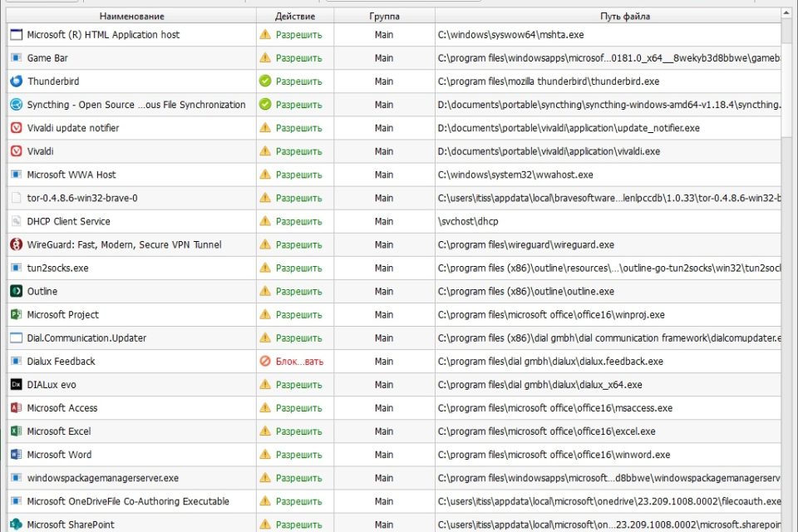
Task: Click the green check icon in Thunderbird row
Action: [x=265, y=81]
